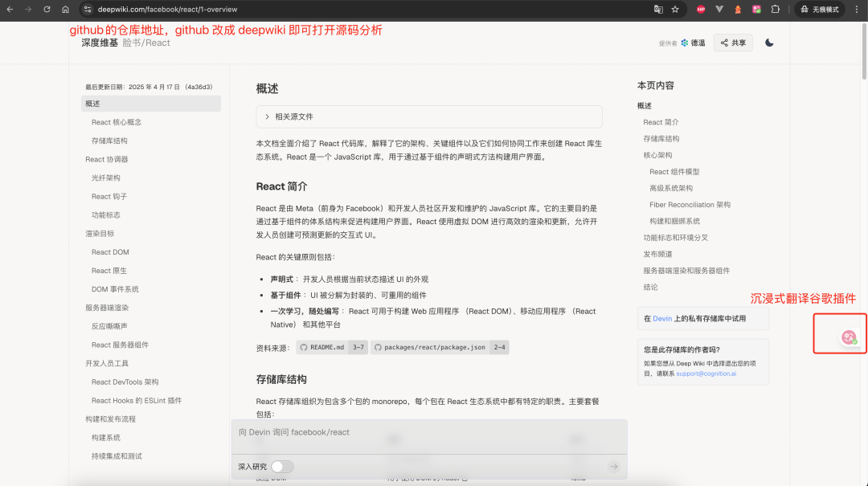Click the 深度维基 logo link

tap(100, 43)
